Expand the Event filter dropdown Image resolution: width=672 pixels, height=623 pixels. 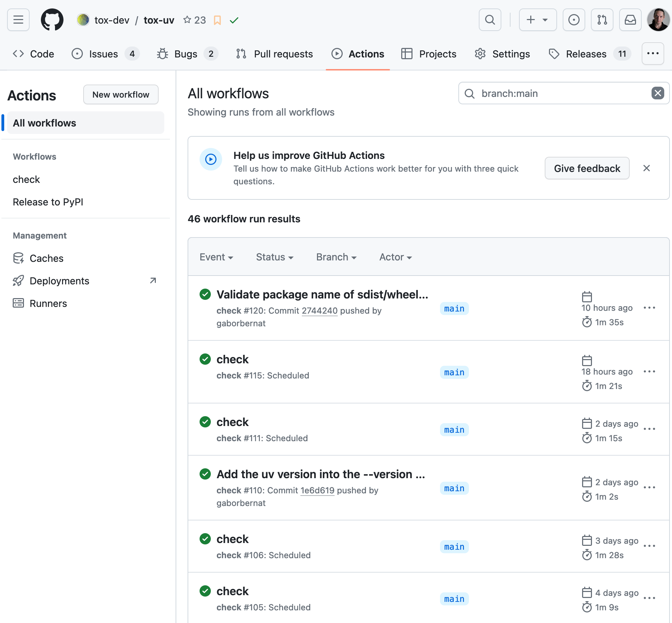tap(216, 257)
